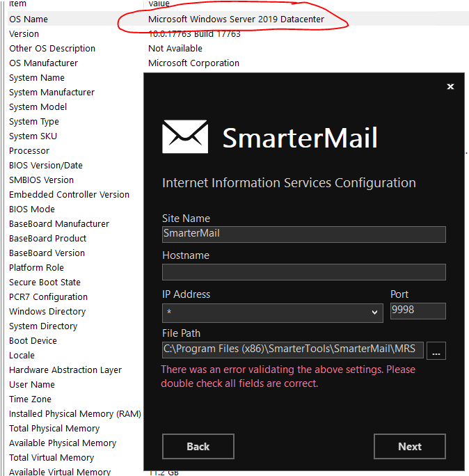
Task: Click the empty Hostname field
Action: 303,271
